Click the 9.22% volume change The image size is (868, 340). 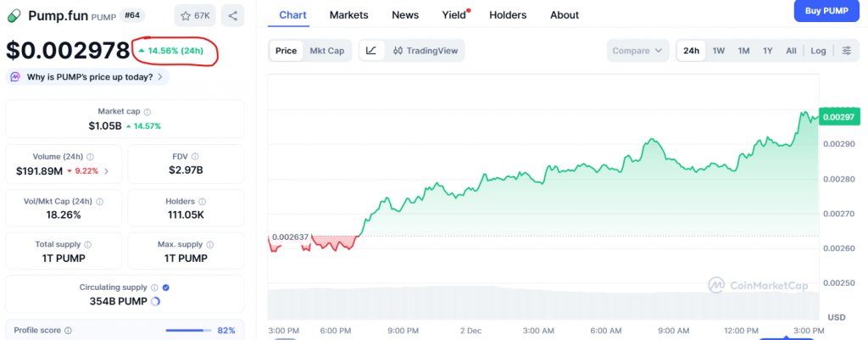point(82,171)
